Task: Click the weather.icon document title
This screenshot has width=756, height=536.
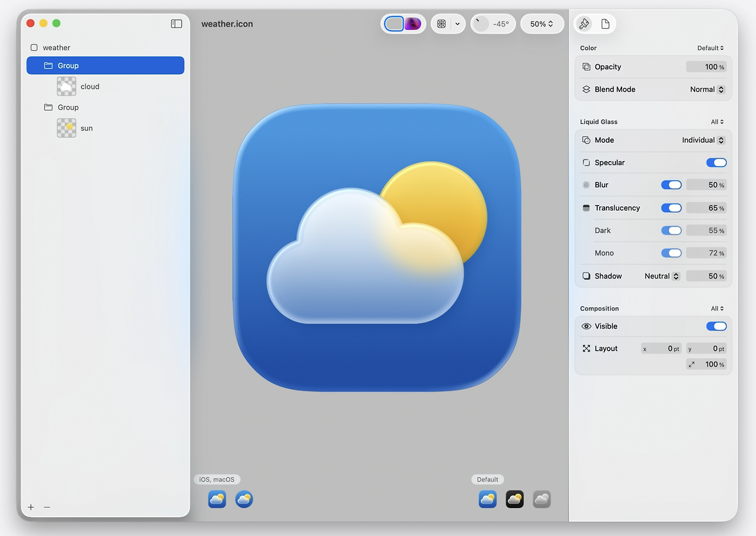Action: click(227, 24)
